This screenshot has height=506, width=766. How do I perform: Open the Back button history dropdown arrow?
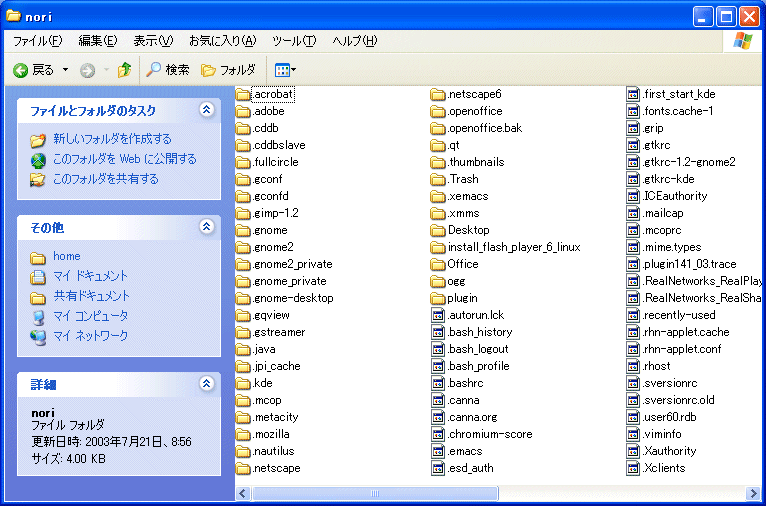point(65,70)
